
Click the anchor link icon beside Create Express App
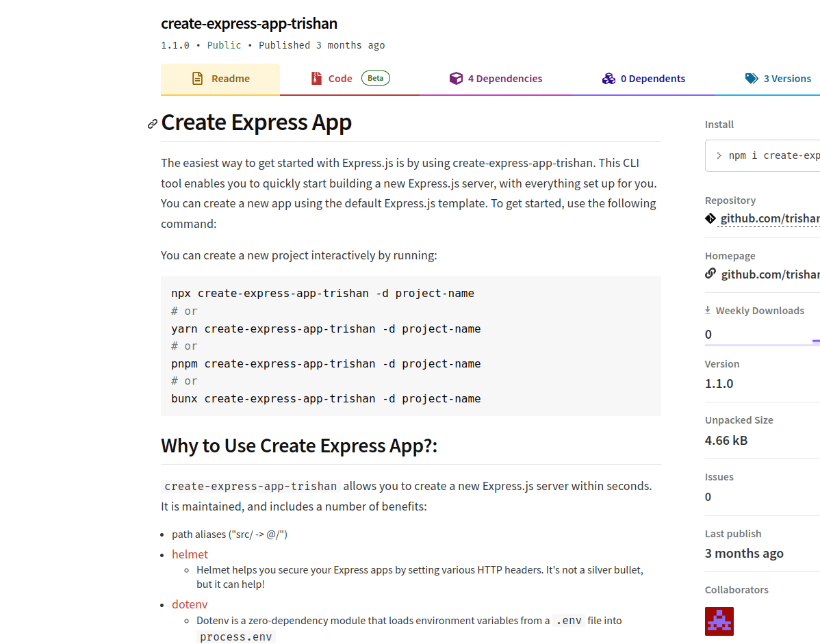(x=153, y=124)
